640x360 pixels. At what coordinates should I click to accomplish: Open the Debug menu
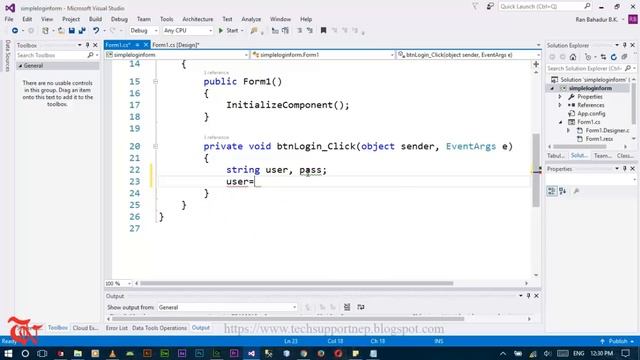[119, 19]
